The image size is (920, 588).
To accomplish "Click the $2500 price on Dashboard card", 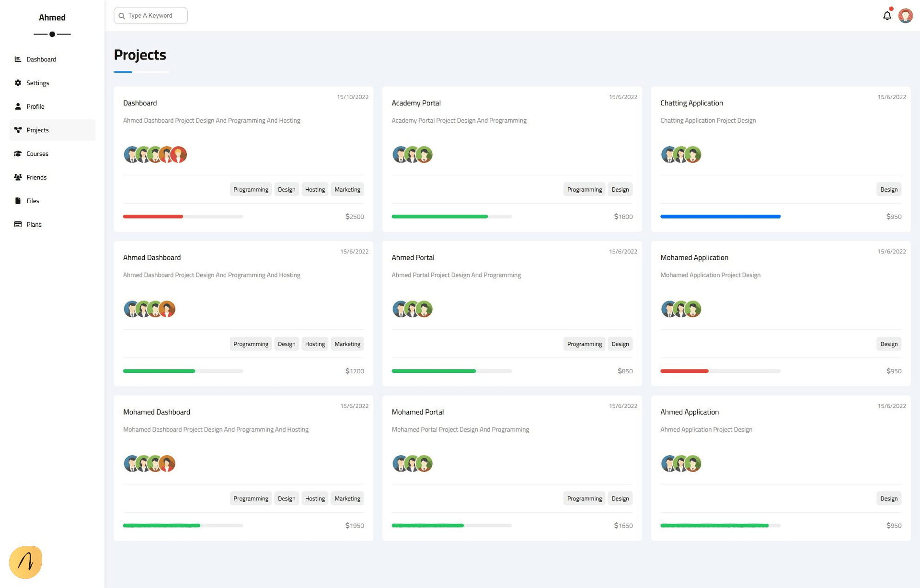I will click(x=355, y=217).
